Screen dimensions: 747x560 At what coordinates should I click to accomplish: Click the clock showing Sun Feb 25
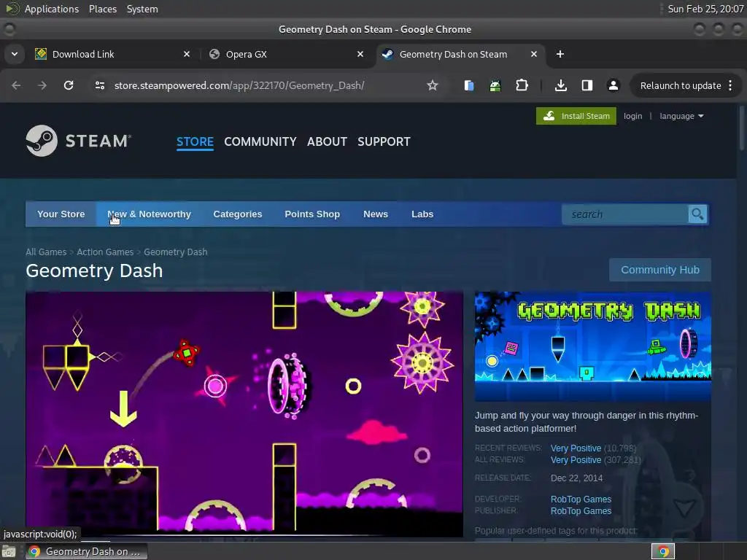(705, 9)
